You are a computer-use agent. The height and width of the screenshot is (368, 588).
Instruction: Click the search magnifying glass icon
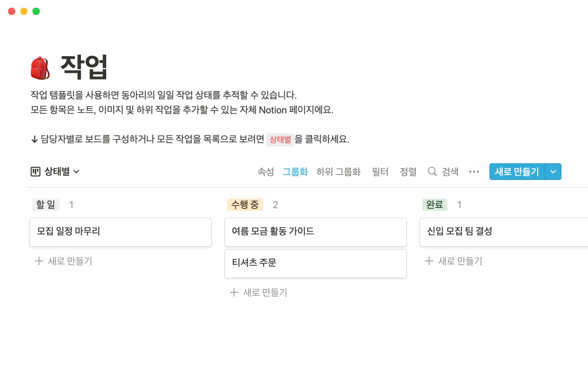pos(432,171)
